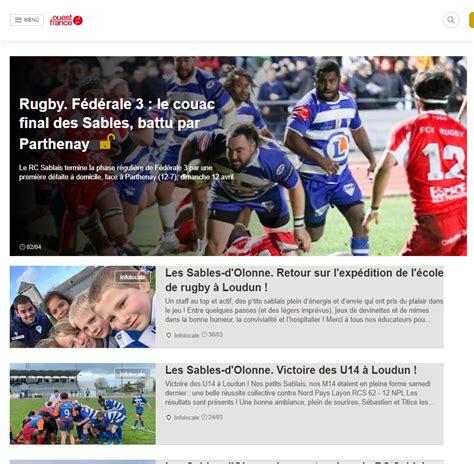Click the yellow button at top right edge
The image size is (474, 464).
click(x=471, y=20)
